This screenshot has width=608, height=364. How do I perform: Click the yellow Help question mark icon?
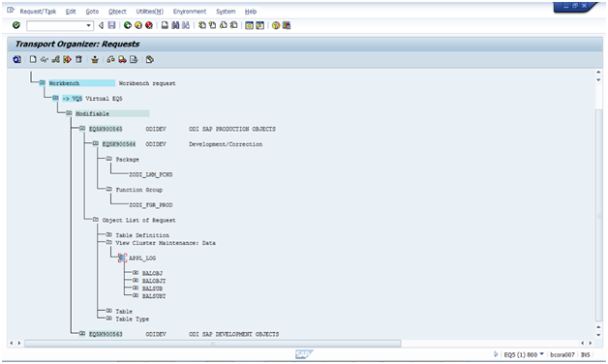[x=276, y=25]
